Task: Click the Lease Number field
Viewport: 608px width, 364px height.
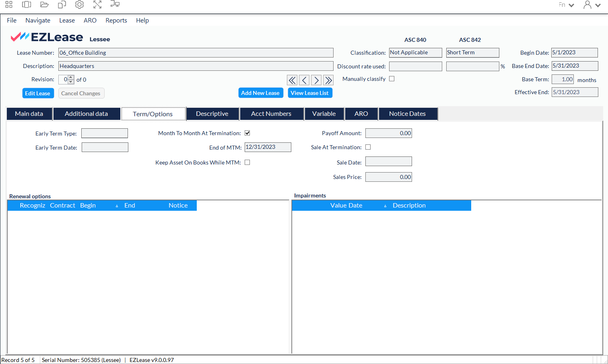Action: coord(196,53)
